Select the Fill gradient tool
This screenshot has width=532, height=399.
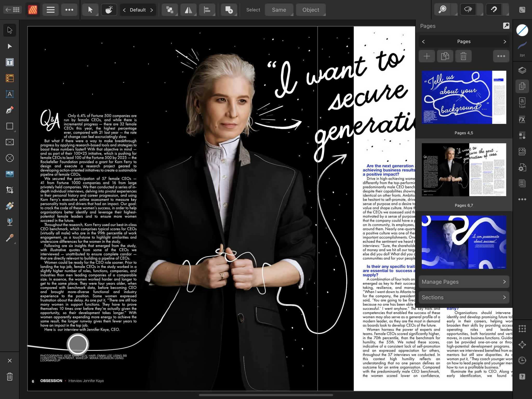[10, 206]
